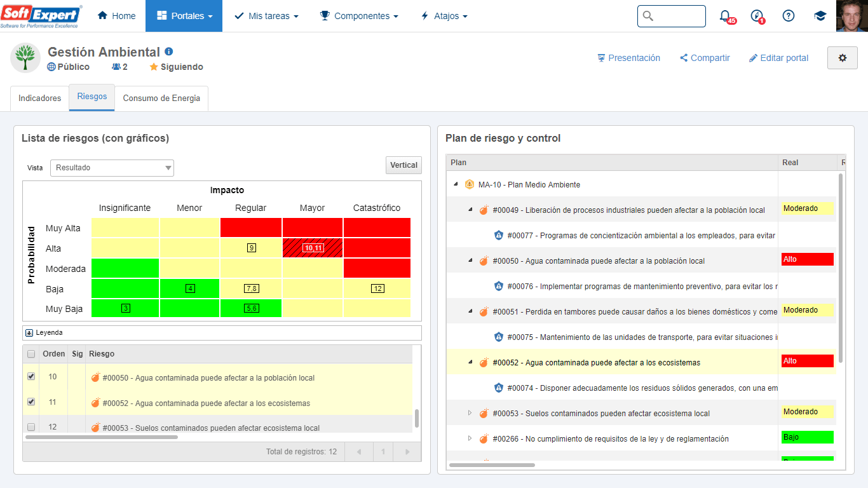Image resolution: width=868 pixels, height=488 pixels.
Task: Open the notifications bell icon
Action: [x=726, y=16]
